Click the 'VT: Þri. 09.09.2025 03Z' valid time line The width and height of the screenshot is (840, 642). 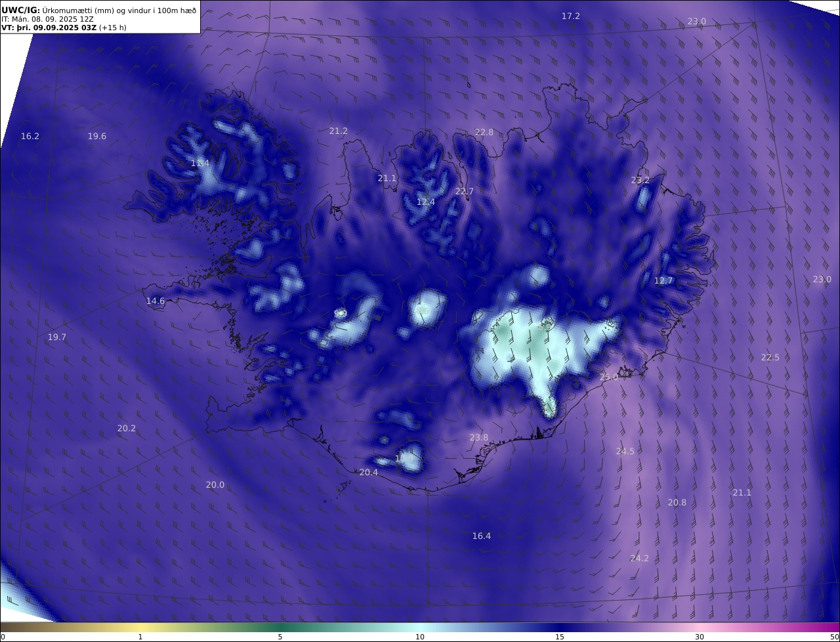(x=64, y=28)
